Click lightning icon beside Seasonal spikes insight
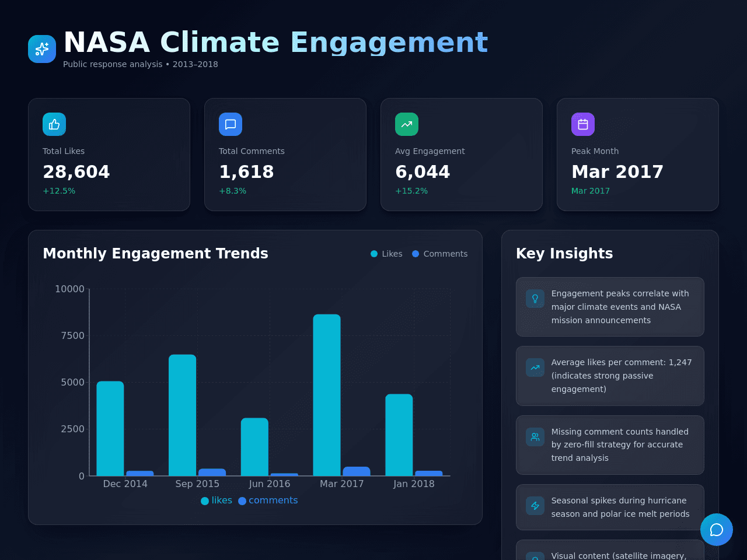Image resolution: width=747 pixels, height=560 pixels. pyautogui.click(x=535, y=506)
